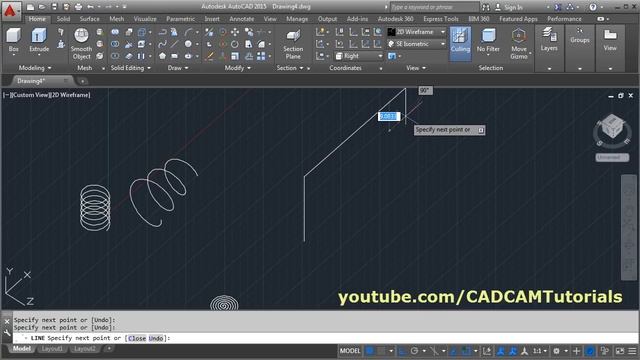640x360 pixels.
Task: Choose Undo option in command line
Action: click(156, 338)
